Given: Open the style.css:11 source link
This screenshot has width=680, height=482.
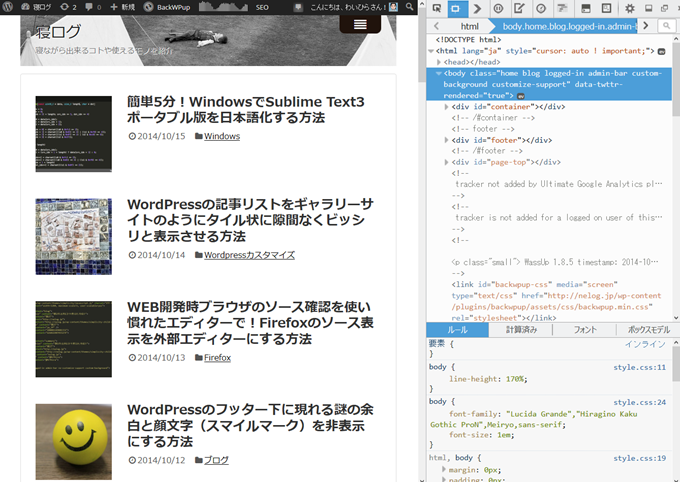Looking at the screenshot, I should coord(639,367).
